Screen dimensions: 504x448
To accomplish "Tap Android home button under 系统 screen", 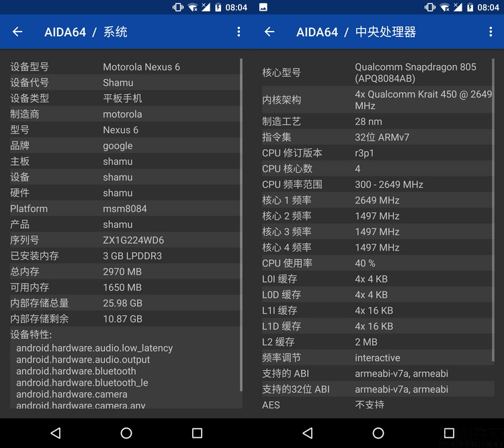I will click(x=126, y=433).
